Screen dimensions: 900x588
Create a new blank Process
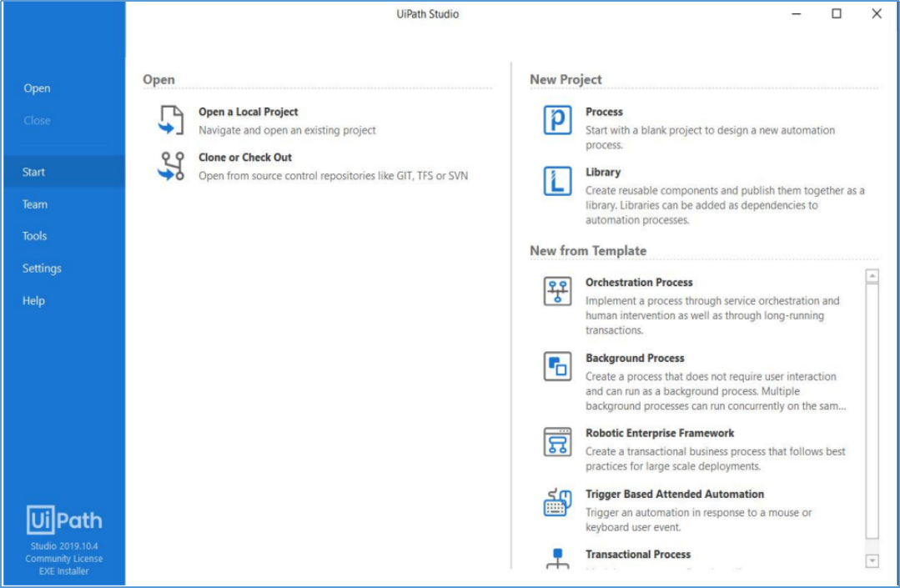(604, 112)
